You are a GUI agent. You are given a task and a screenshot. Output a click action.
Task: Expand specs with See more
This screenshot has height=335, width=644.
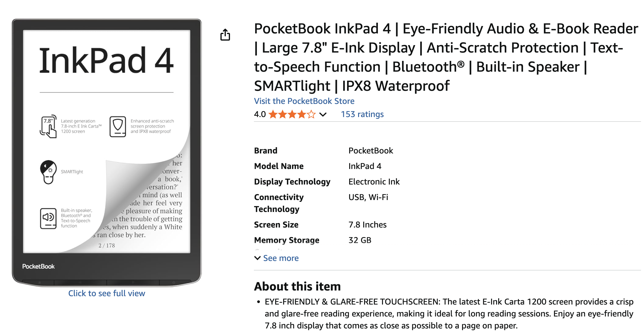coord(281,258)
